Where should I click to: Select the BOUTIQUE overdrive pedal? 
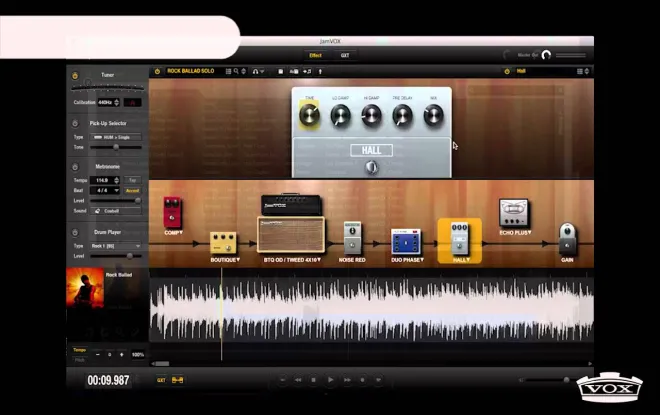pyautogui.click(x=223, y=243)
